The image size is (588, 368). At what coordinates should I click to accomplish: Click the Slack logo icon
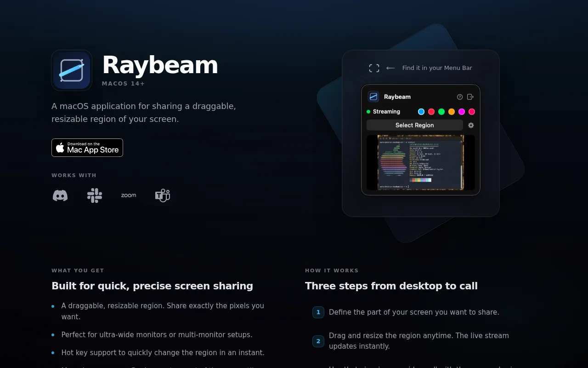(95, 195)
